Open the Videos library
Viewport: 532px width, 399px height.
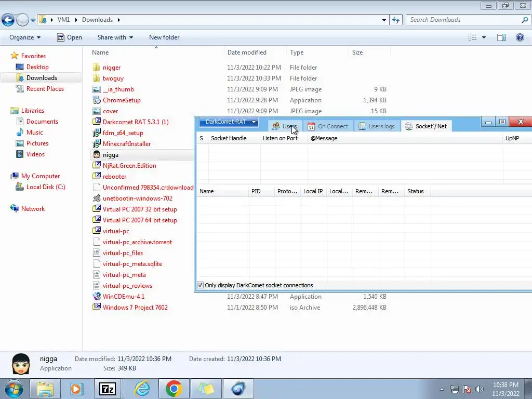tap(35, 154)
